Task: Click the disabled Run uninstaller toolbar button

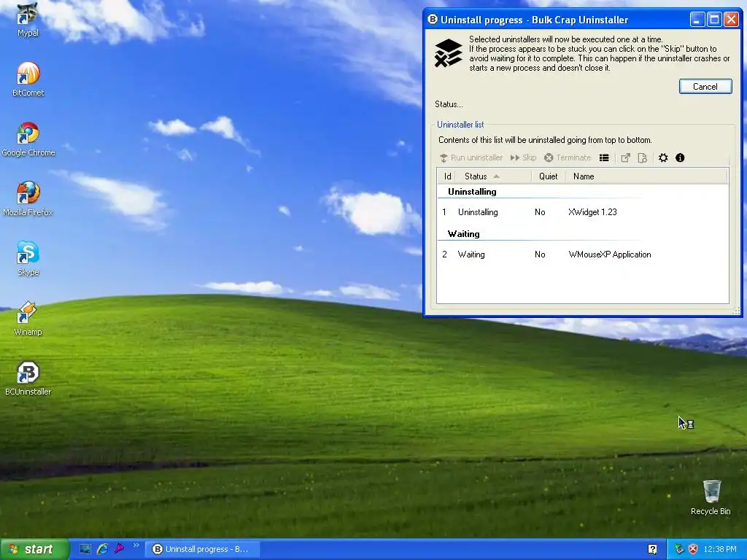Action: [x=471, y=157]
